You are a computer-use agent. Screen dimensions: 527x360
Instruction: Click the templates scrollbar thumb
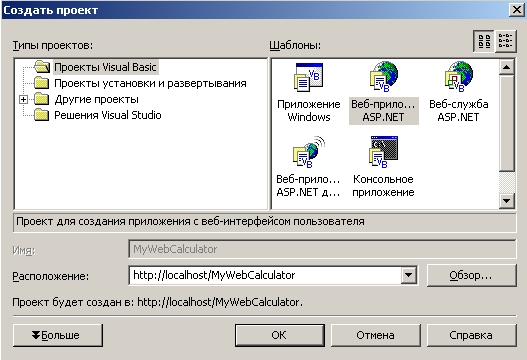tap(506, 123)
